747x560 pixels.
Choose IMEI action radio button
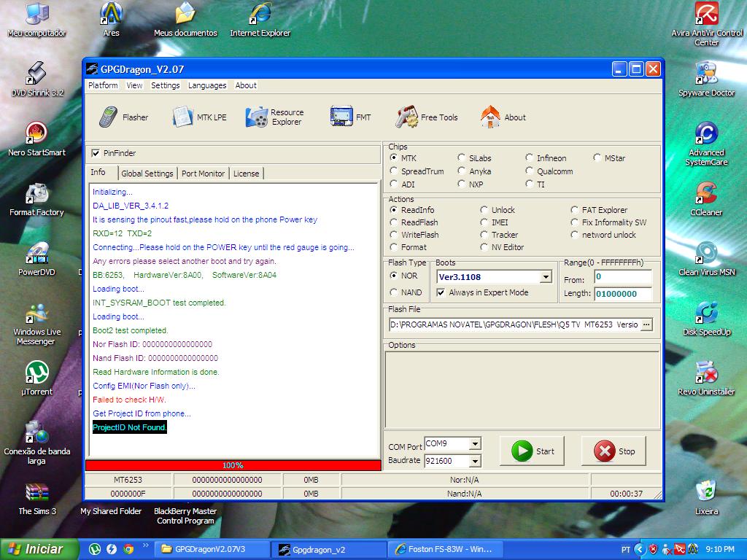[484, 222]
